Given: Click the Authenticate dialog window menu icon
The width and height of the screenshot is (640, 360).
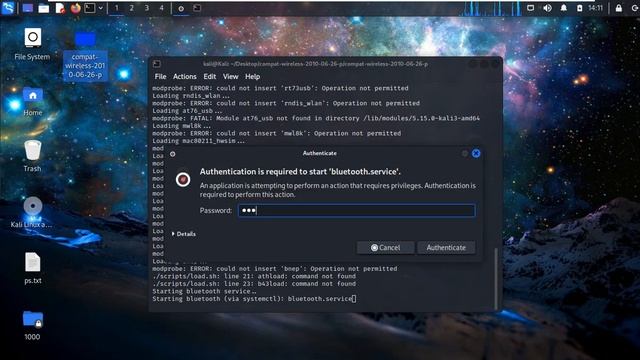Looking at the screenshot, I should coord(173,154).
